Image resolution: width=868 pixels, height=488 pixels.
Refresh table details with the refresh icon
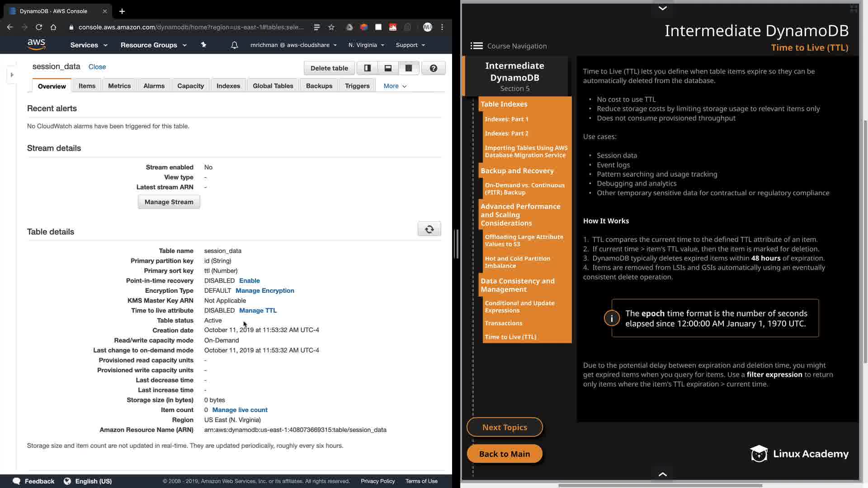[x=429, y=229]
